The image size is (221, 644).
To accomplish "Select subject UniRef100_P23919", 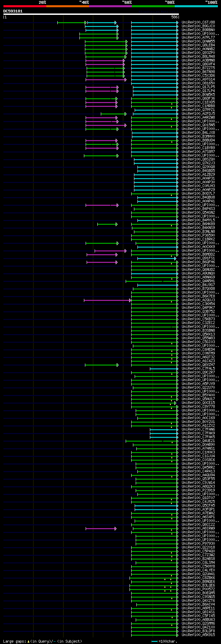I will tap(198, 490).
